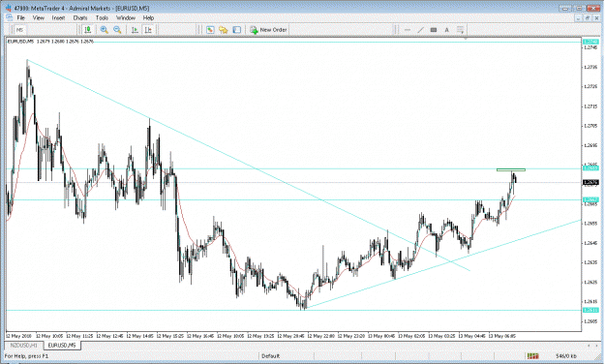The height and width of the screenshot is (364, 605).
Task: Select the EURUSD,M5 chart tab
Action: (62, 345)
